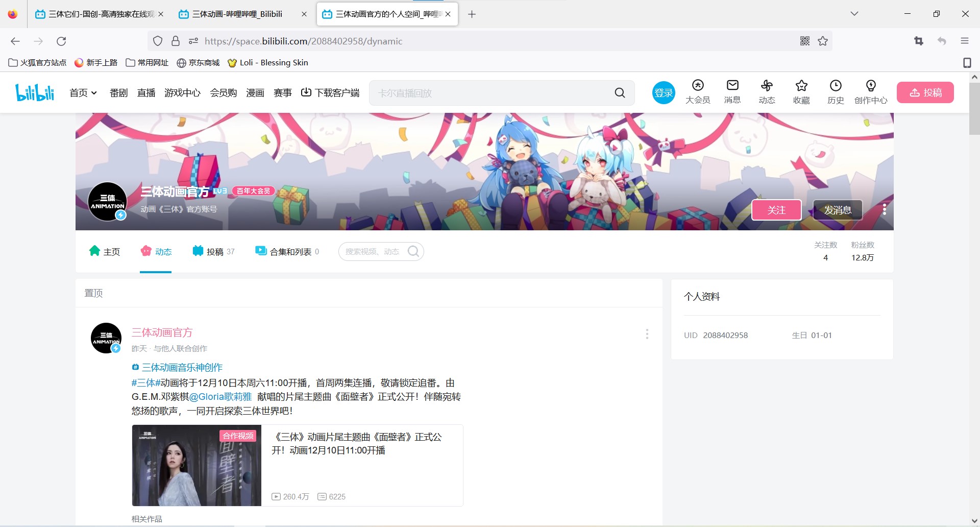Open 消息 envelope icon
Screen dimensions: 980x527
[x=732, y=92]
